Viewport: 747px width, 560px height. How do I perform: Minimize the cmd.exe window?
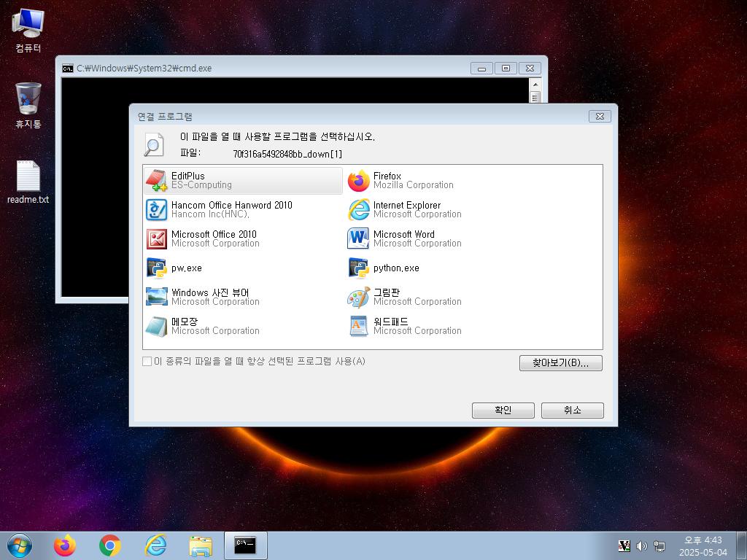click(x=481, y=69)
